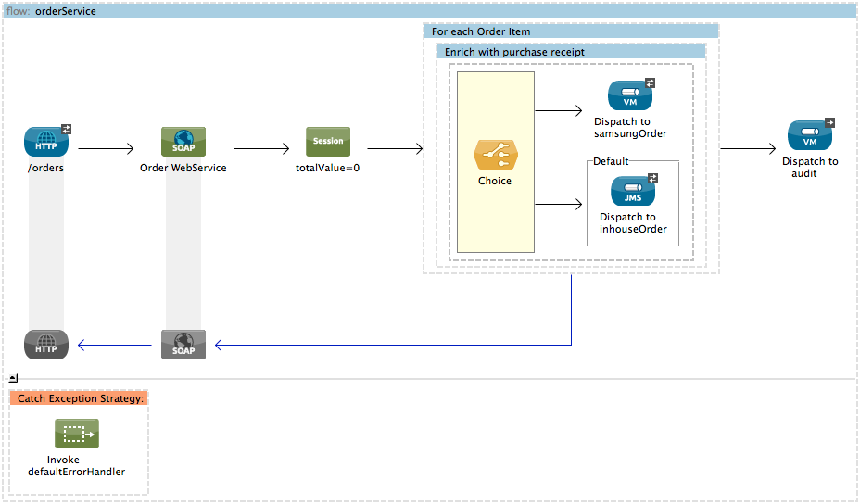Click the yellow Choice container area
Image resolution: width=860 pixels, height=504 pixels.
tap(495, 222)
